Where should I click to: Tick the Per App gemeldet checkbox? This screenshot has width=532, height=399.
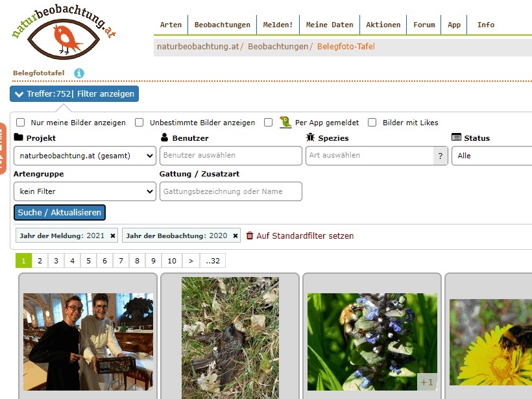(x=269, y=122)
